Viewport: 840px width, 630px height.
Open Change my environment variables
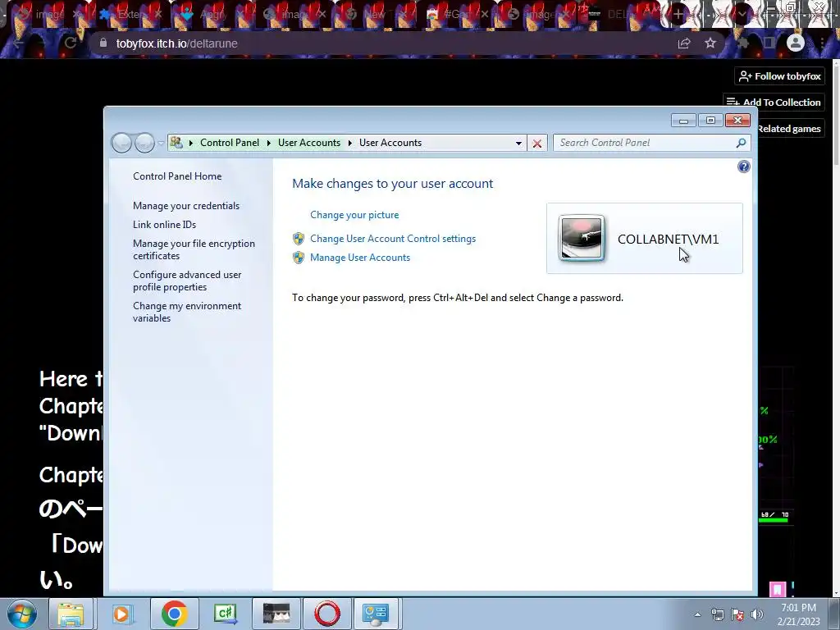click(x=187, y=312)
